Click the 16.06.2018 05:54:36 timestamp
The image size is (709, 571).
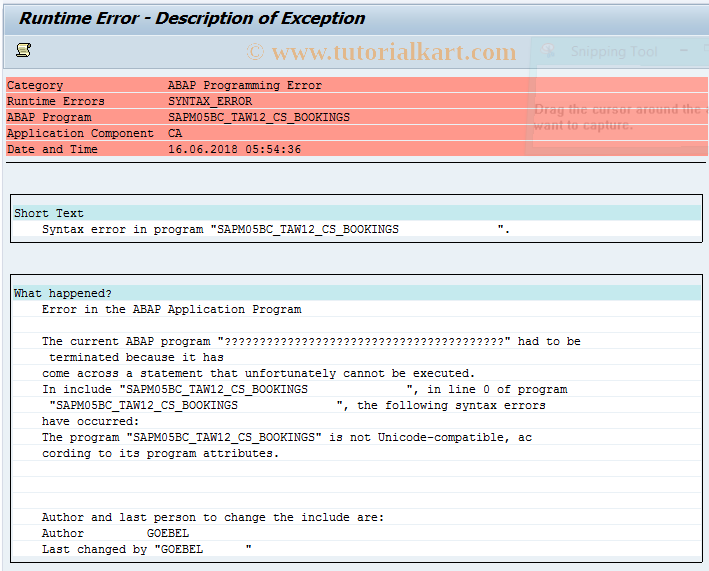(235, 149)
